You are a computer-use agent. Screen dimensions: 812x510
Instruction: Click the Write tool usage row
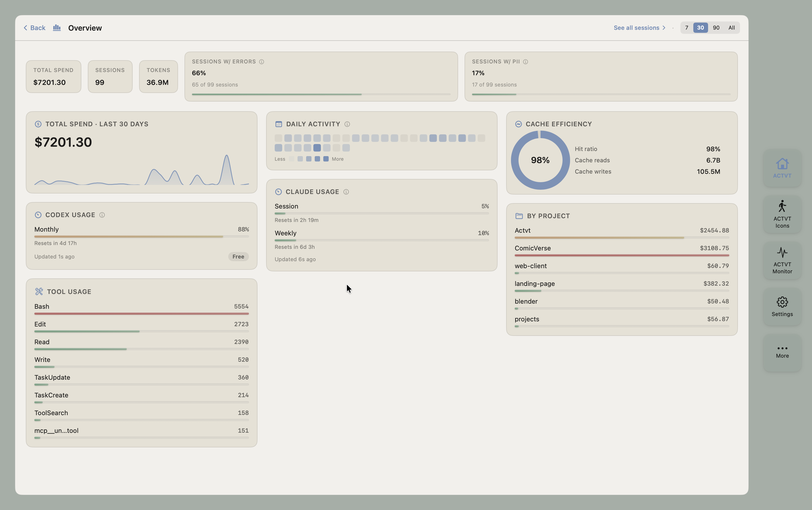click(142, 362)
